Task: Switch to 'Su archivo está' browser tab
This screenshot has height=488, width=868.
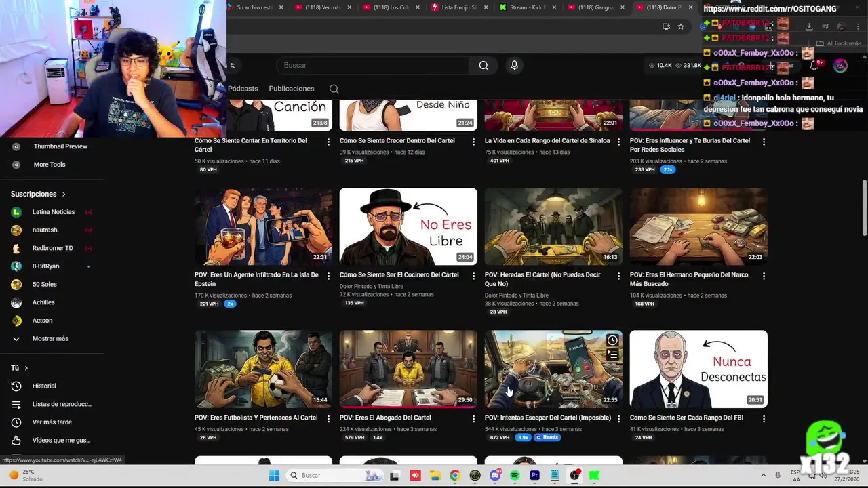Action: click(x=254, y=7)
